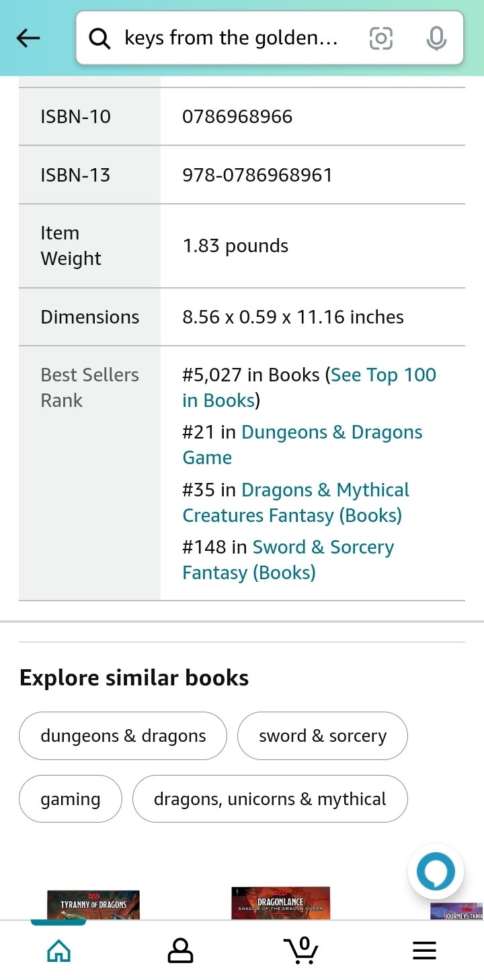
Task: Tap the search field with keys query
Action: [231, 38]
